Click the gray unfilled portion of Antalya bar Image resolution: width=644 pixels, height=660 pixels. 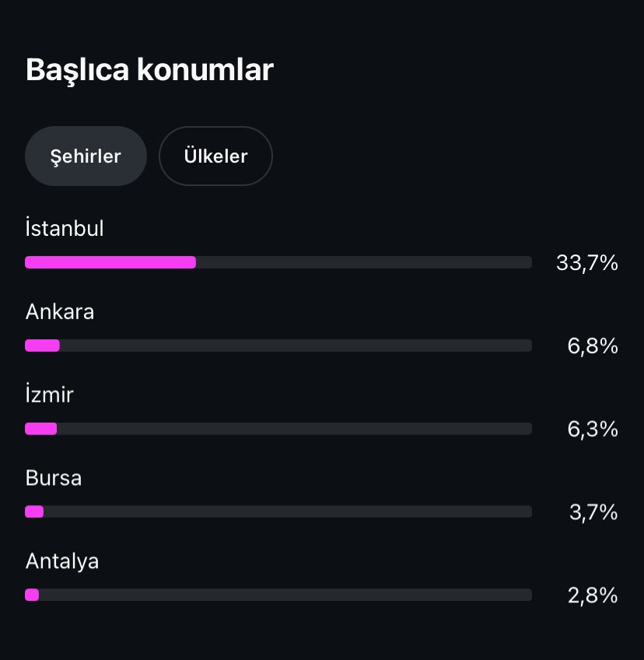tap(285, 595)
